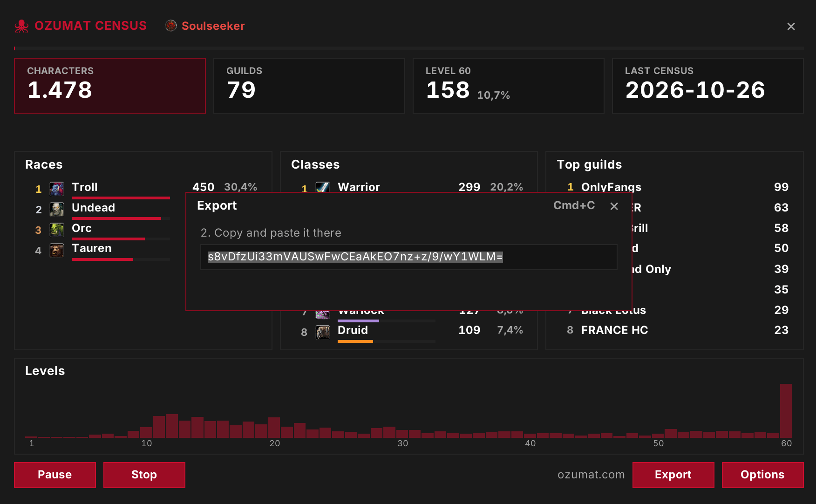The height and width of the screenshot is (504, 816).
Task: Click the Level 60 percentage 10,7%
Action: click(494, 95)
